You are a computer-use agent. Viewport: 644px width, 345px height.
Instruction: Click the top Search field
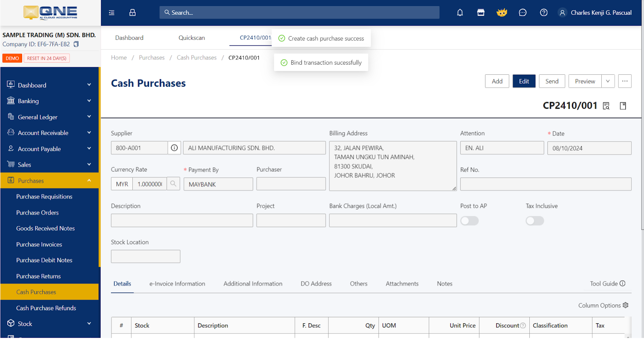299,12
